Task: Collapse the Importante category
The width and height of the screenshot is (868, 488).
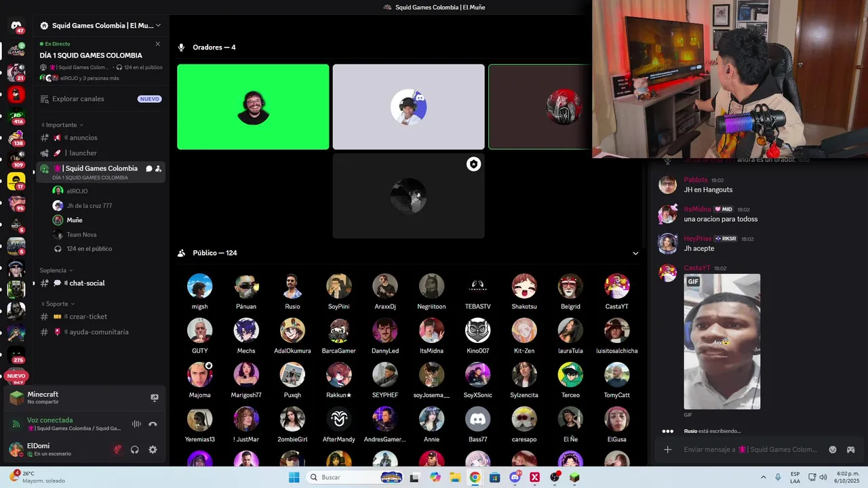Action: pos(62,125)
